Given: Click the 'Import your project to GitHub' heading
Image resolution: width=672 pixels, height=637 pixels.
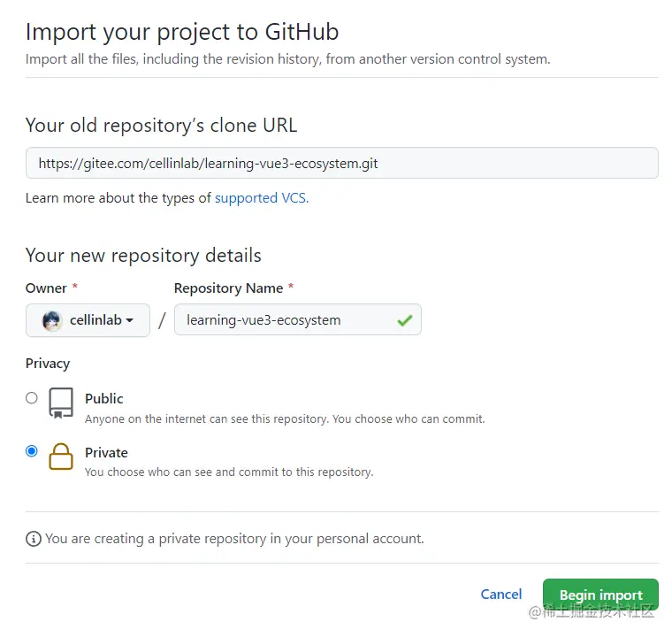Looking at the screenshot, I should coord(182,32).
